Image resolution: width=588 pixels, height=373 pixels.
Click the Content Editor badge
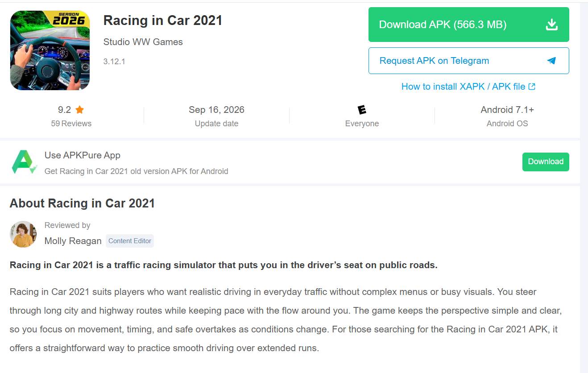(130, 241)
